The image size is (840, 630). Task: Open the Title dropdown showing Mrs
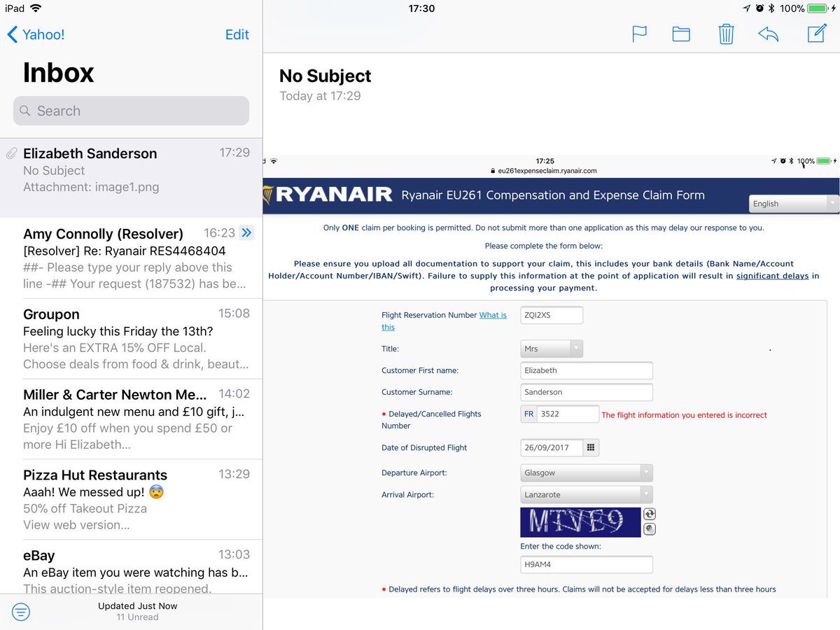coord(552,348)
